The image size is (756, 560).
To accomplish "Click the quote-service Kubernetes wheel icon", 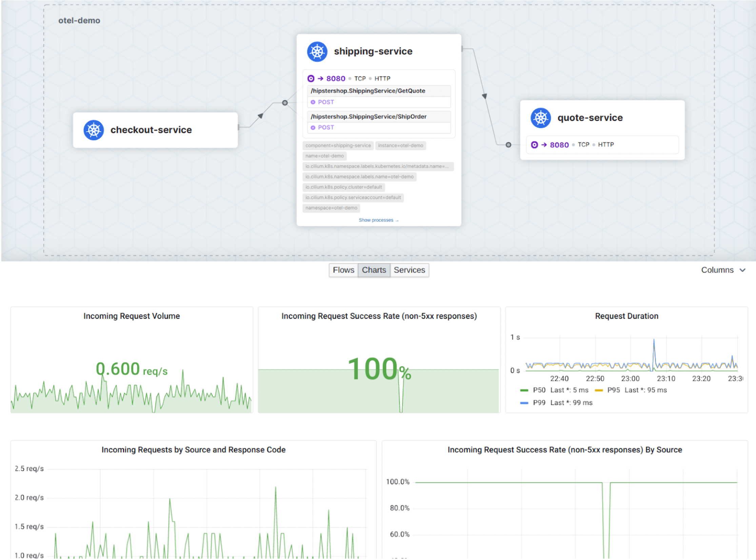I will [540, 118].
